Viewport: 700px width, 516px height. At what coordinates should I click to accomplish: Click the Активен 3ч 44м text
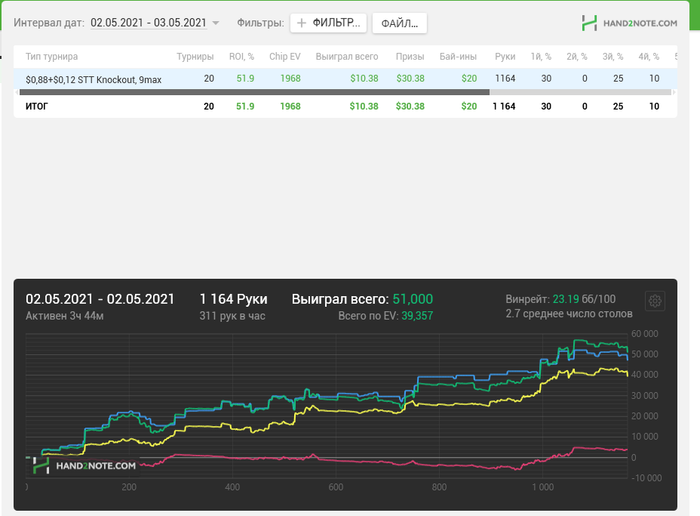tap(64, 316)
